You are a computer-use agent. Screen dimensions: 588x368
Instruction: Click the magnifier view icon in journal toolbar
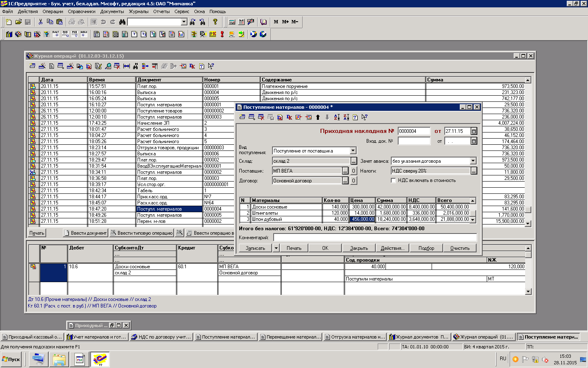(108, 66)
